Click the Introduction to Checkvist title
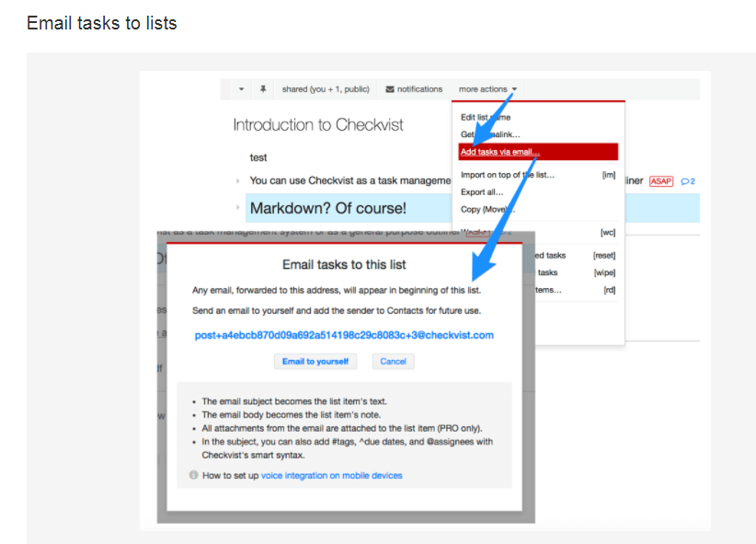This screenshot has width=756, height=544. pos(318,124)
